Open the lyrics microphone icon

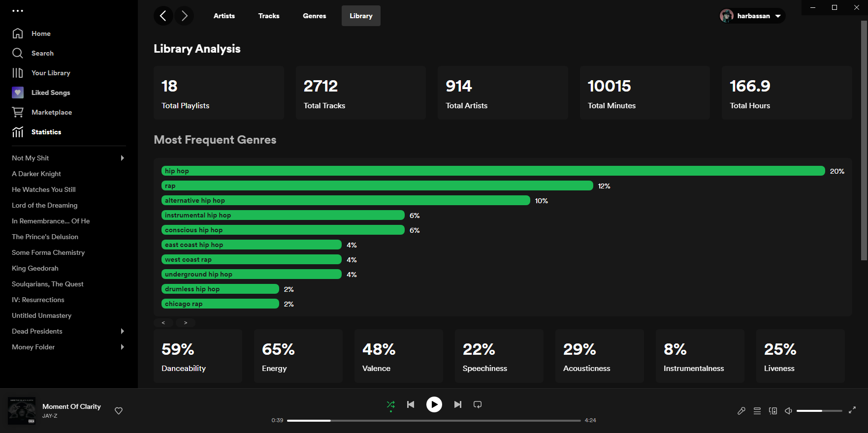coord(741,411)
